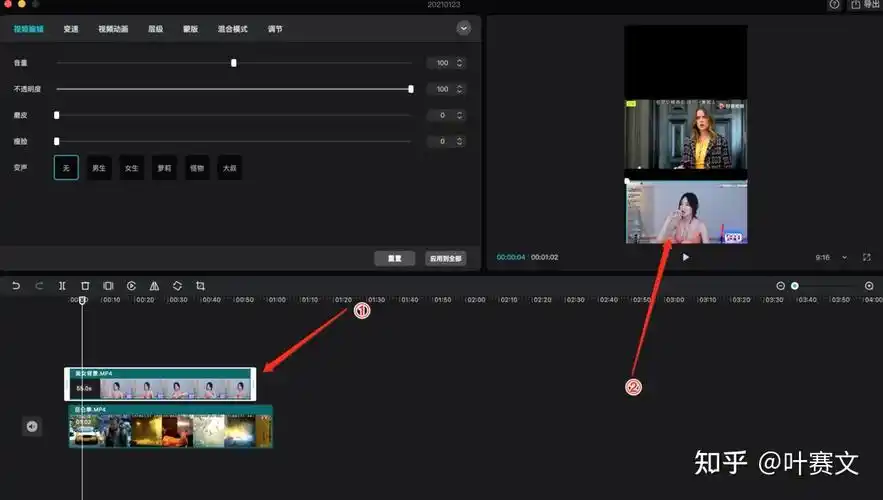
Task: Click the volume value stepper arrows
Action: [460, 63]
